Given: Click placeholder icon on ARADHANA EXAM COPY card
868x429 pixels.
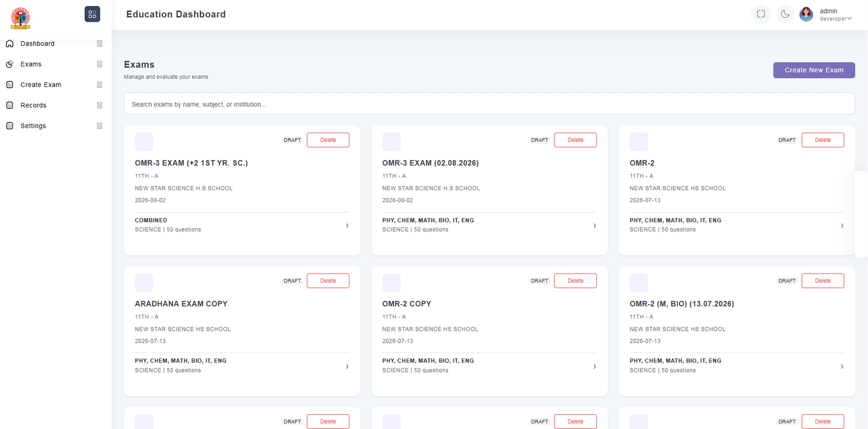Looking at the screenshot, I should click(144, 283).
